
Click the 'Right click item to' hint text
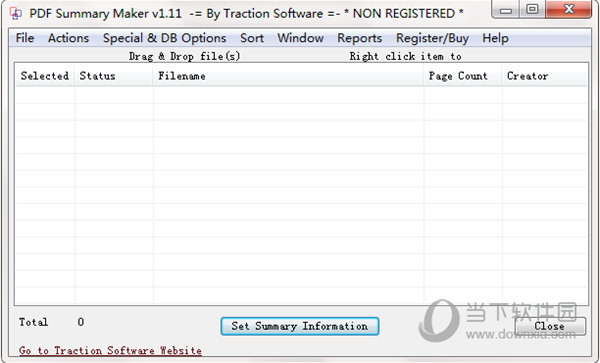(405, 57)
